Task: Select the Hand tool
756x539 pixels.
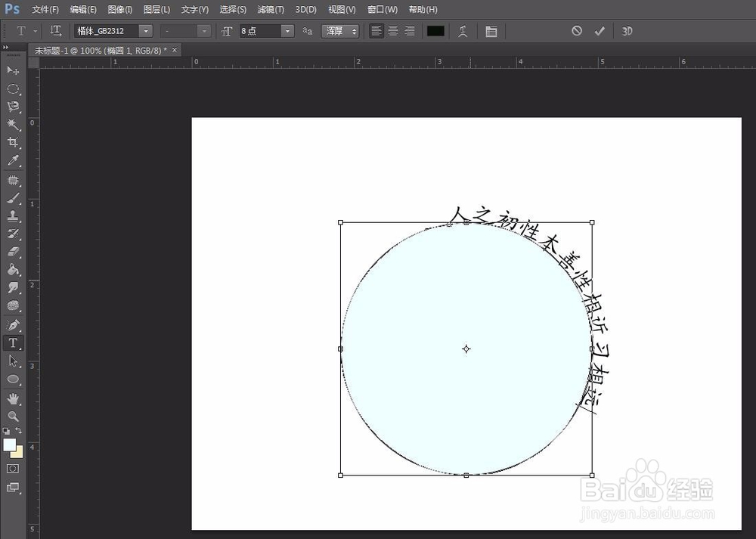Action: click(13, 398)
